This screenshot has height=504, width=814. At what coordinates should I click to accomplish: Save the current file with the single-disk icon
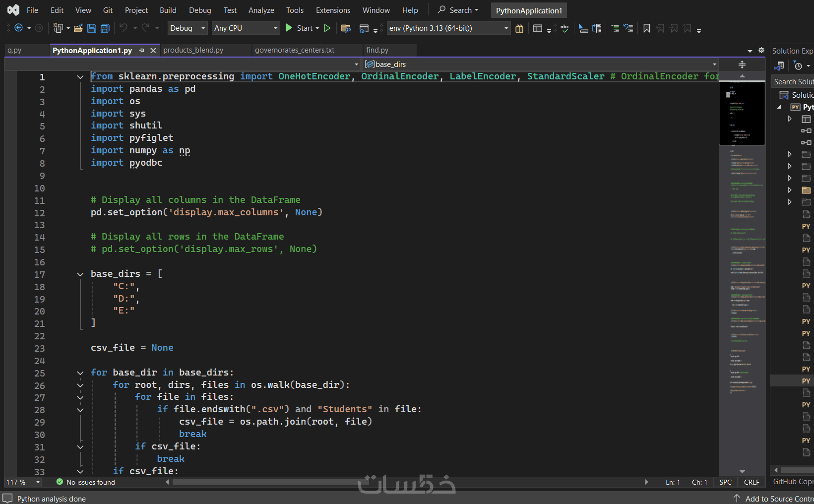pyautogui.click(x=92, y=28)
